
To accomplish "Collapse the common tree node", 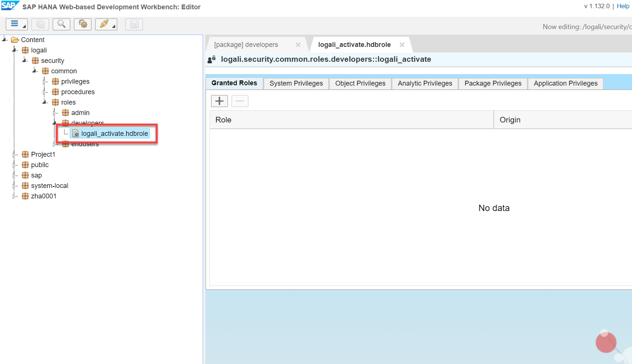I will (35, 70).
